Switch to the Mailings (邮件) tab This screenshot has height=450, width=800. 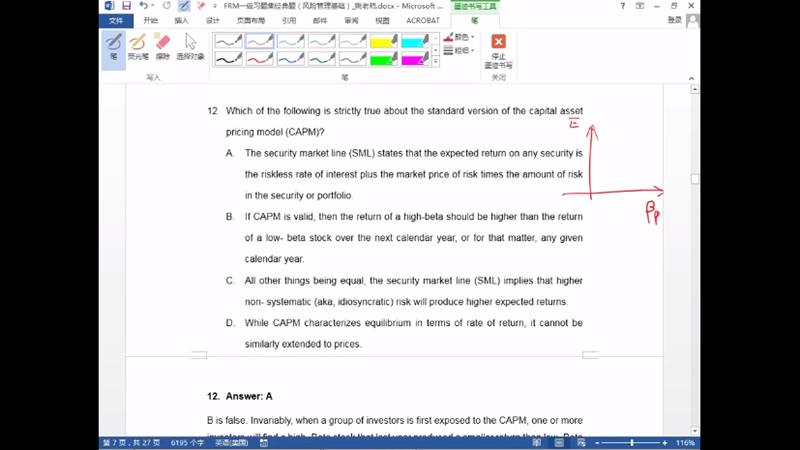(x=320, y=20)
